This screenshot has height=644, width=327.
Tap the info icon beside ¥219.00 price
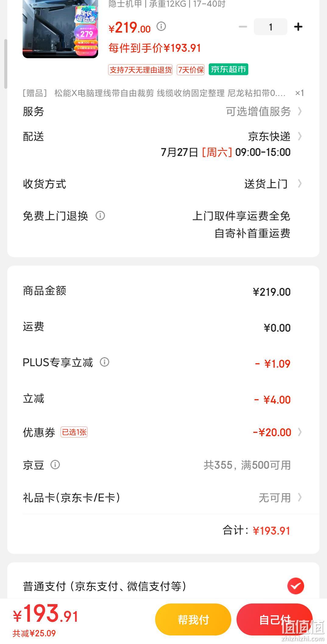tap(161, 27)
